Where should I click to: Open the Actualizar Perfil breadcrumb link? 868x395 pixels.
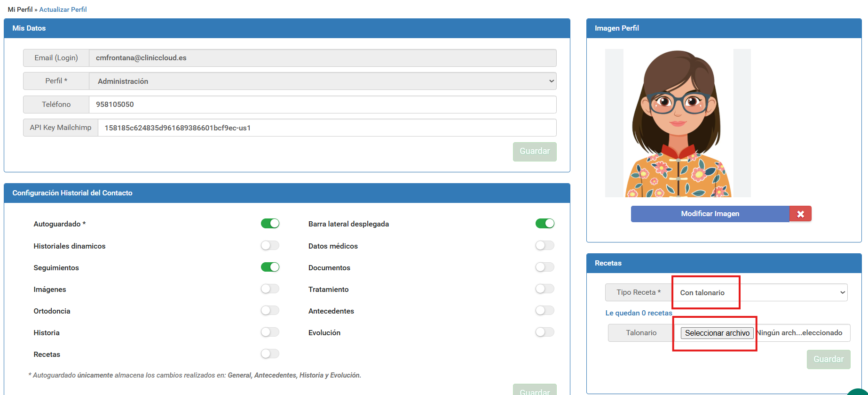coord(63,9)
